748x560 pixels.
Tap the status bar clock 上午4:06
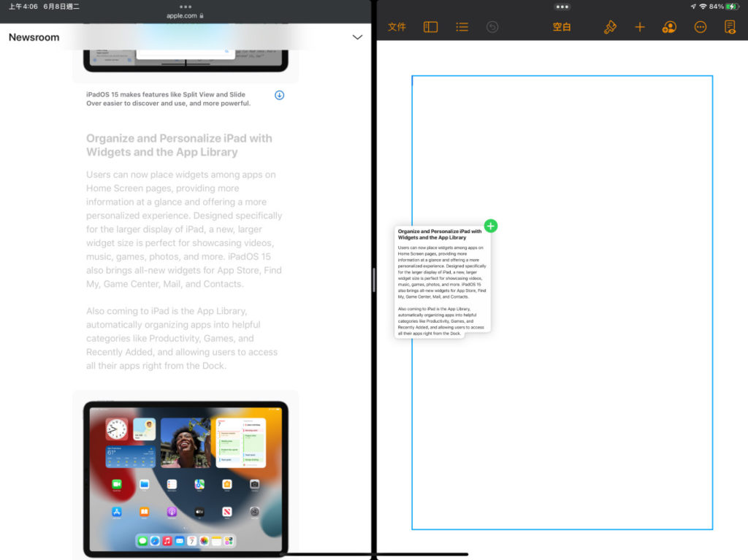click(23, 7)
